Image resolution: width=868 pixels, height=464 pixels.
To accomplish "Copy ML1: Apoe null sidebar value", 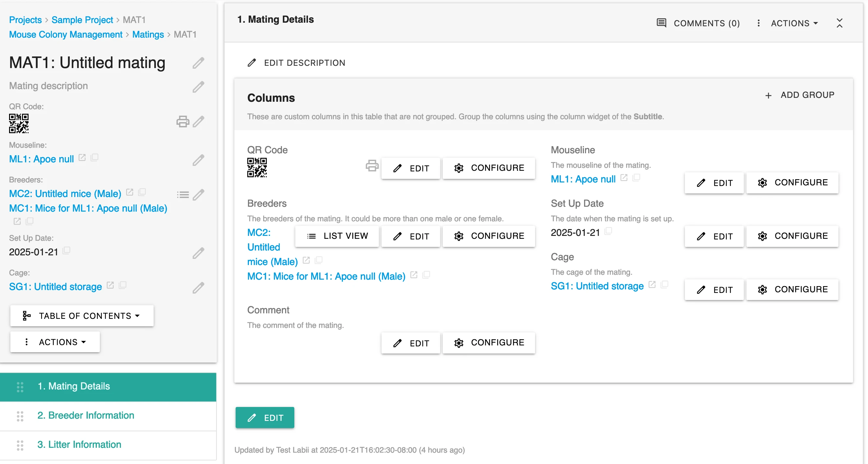I will (94, 158).
